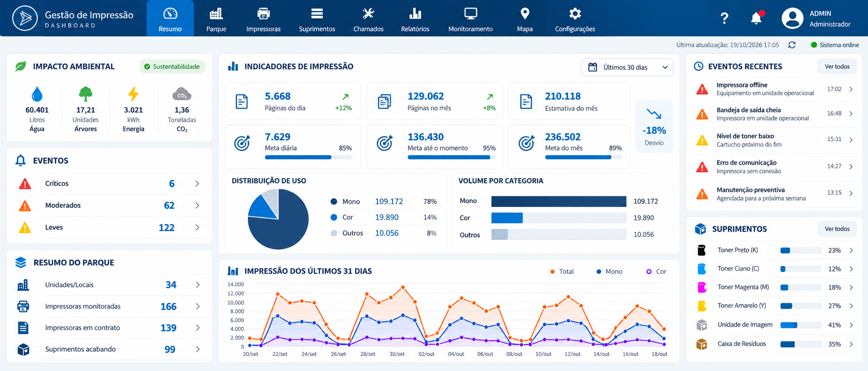Open the Mapa tab
Image resolution: width=868 pixels, height=371 pixels.
click(x=525, y=19)
